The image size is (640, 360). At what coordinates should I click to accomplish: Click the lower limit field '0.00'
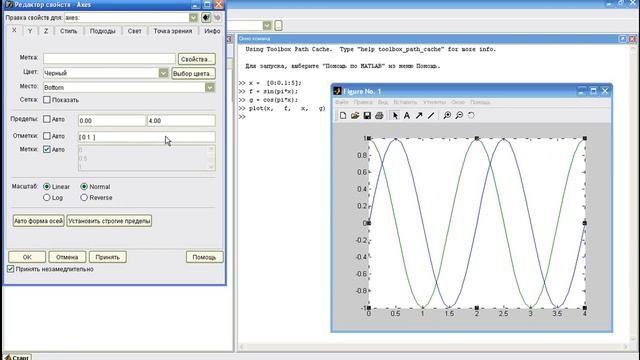point(112,120)
